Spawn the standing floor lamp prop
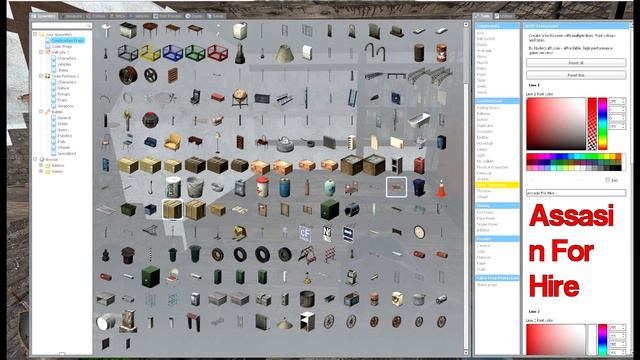The width and height of the screenshot is (640, 360). click(217, 142)
